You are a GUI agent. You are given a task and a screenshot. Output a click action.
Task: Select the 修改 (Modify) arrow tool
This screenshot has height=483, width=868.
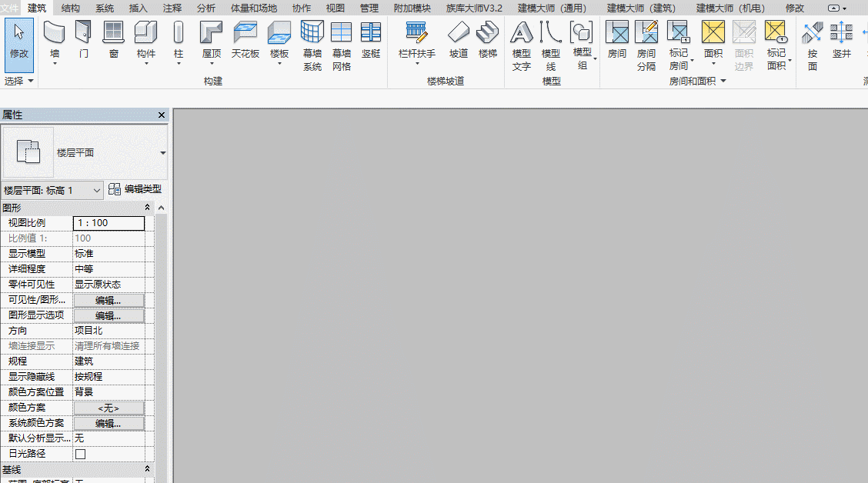18,45
